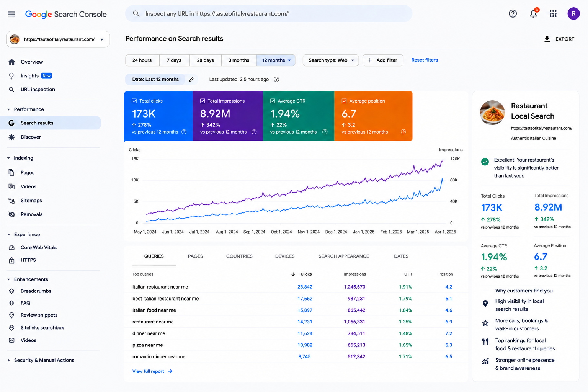The height and width of the screenshot is (392, 588).
Task: Click query 'pizza near me'
Action: tap(147, 345)
